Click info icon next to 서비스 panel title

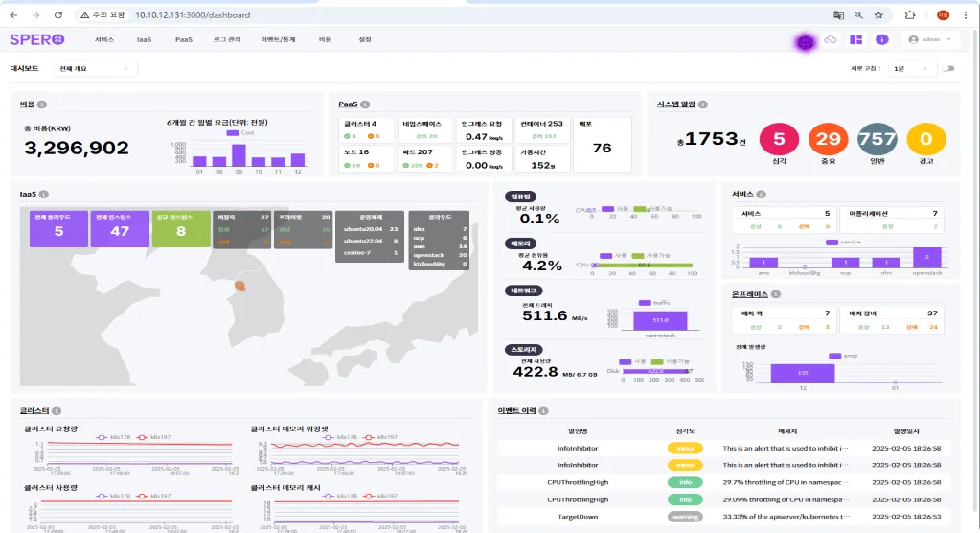click(762, 195)
